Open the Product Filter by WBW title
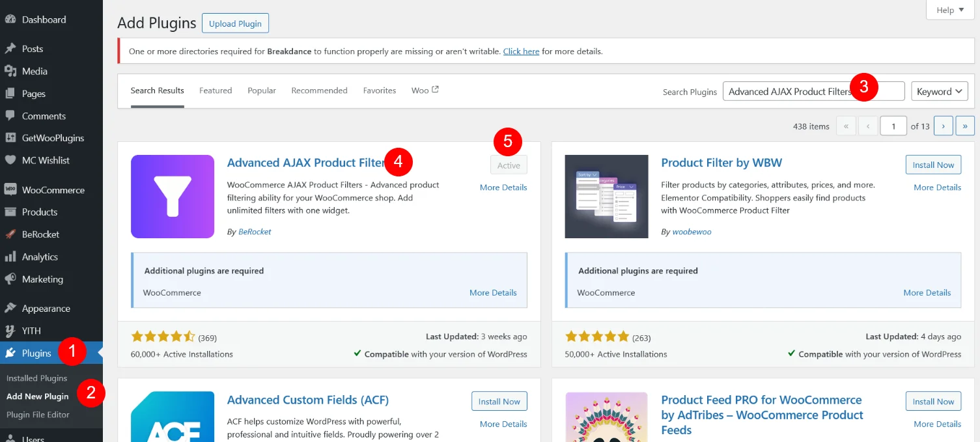The height and width of the screenshot is (442, 980). 721,163
